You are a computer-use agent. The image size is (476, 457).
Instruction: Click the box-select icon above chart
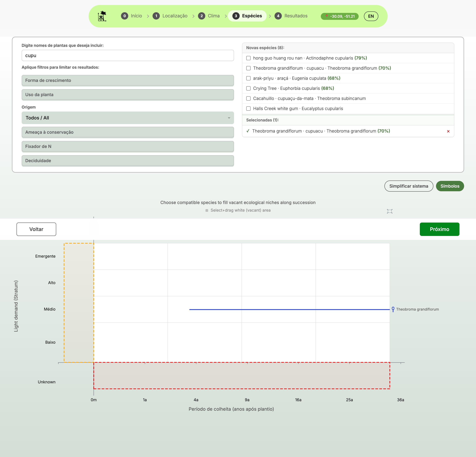(390, 211)
